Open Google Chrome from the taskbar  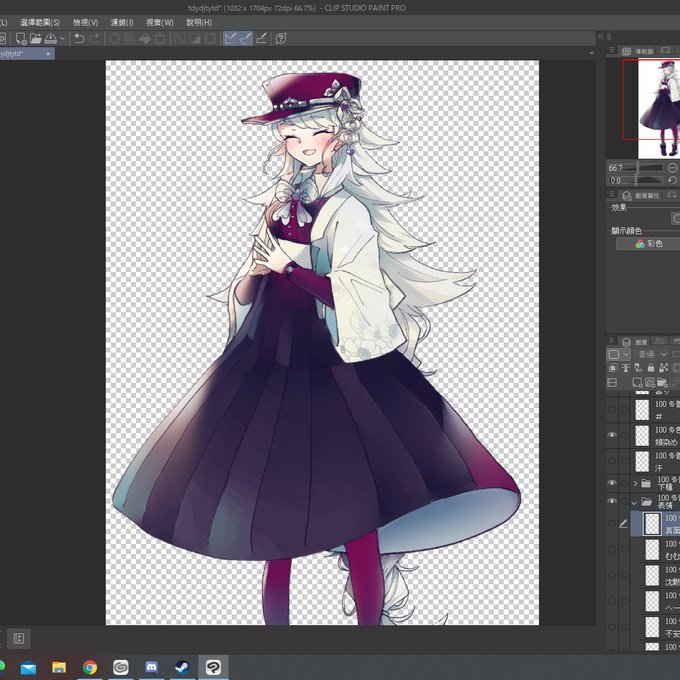click(x=90, y=667)
